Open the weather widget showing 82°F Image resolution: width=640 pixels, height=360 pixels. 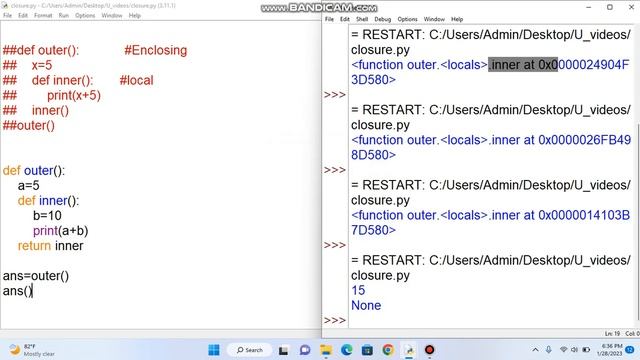[x=32, y=350]
